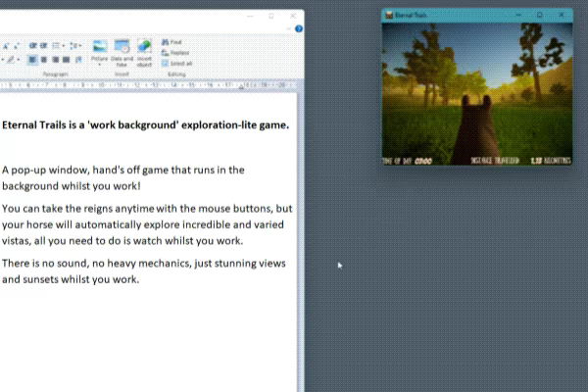This screenshot has height=392, width=588.
Task: Click the Grow font icon
Action: 6,46
